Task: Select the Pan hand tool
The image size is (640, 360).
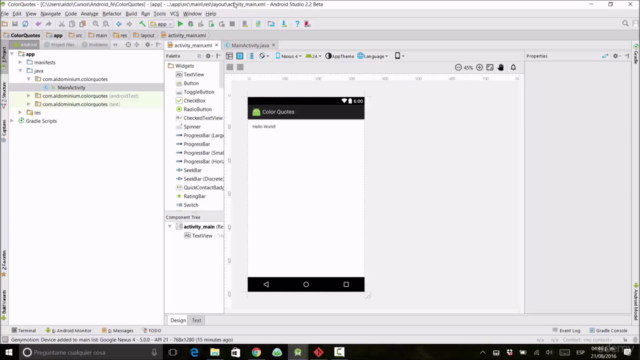Action: pyautogui.click(x=501, y=67)
